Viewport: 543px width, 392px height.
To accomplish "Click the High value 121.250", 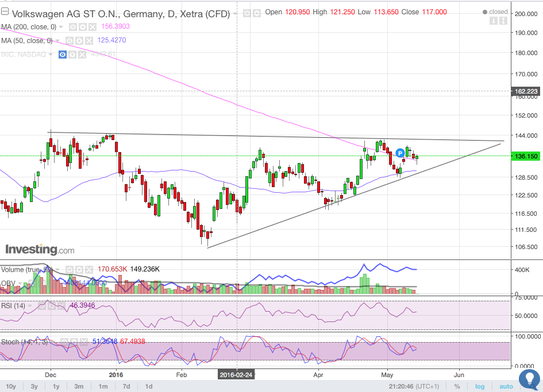I will pyautogui.click(x=342, y=11).
